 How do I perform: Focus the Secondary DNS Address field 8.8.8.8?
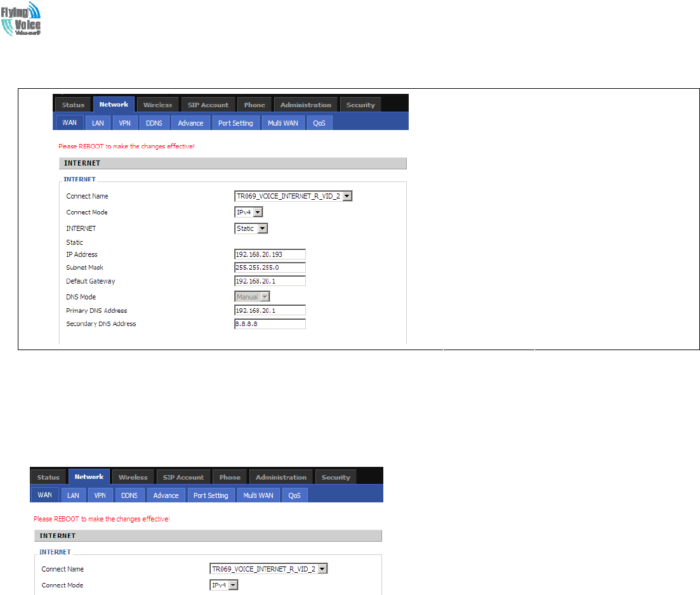(x=270, y=324)
